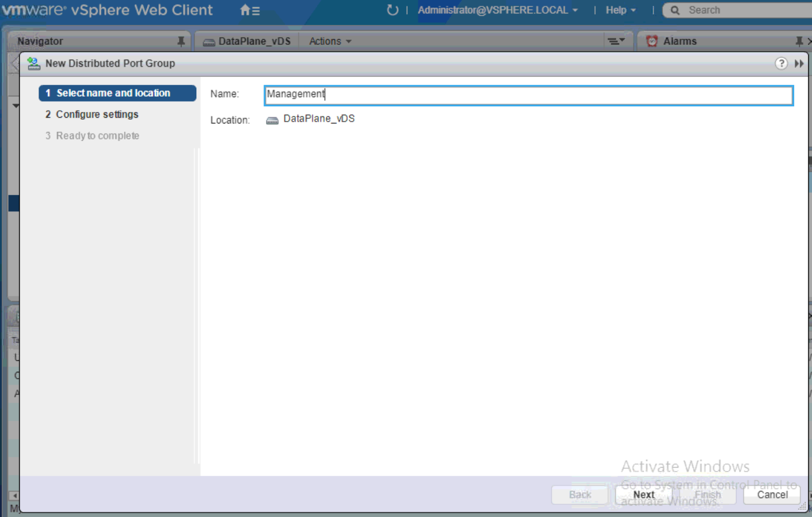812x517 pixels.
Task: Click the Name input field
Action: click(x=529, y=95)
